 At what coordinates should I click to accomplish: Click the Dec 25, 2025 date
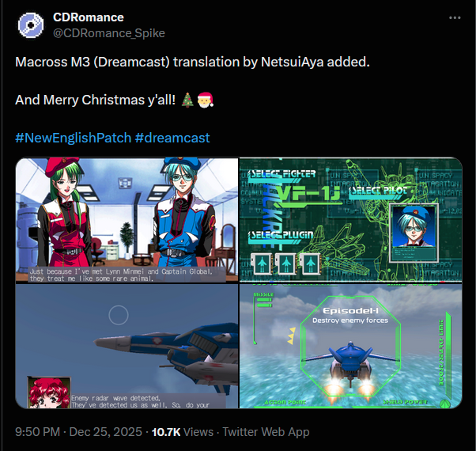click(x=106, y=432)
